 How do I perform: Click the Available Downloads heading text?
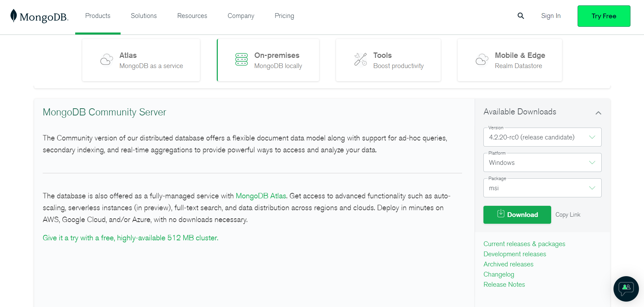520,112
